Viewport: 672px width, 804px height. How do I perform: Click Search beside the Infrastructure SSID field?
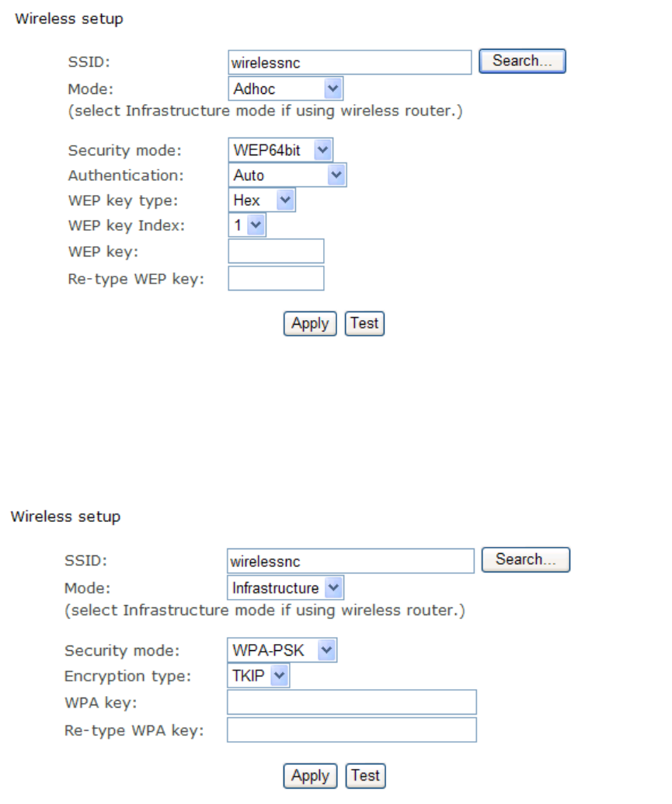click(x=526, y=559)
